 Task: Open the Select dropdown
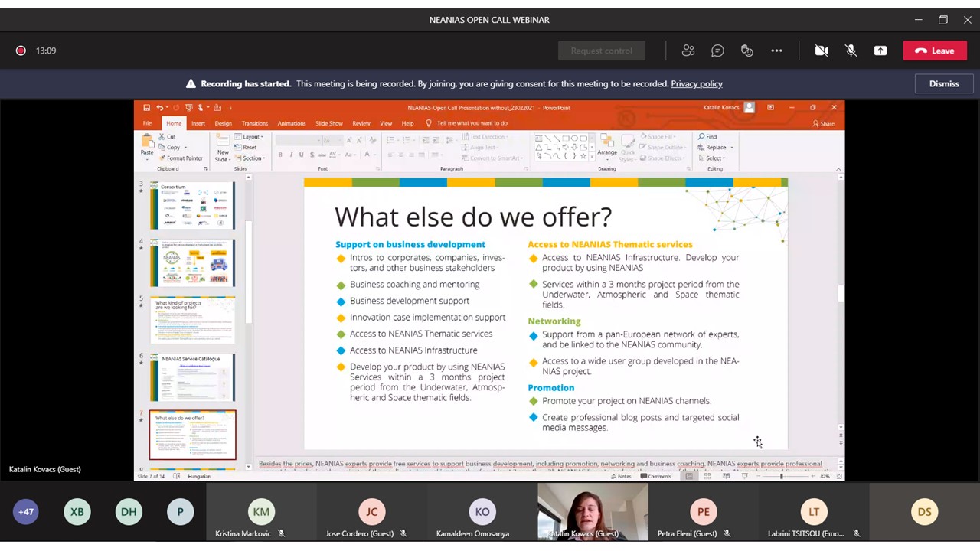pos(712,158)
